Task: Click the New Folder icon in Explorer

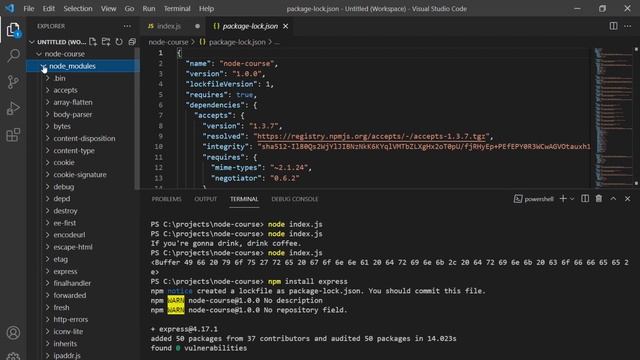Action: [x=106, y=42]
